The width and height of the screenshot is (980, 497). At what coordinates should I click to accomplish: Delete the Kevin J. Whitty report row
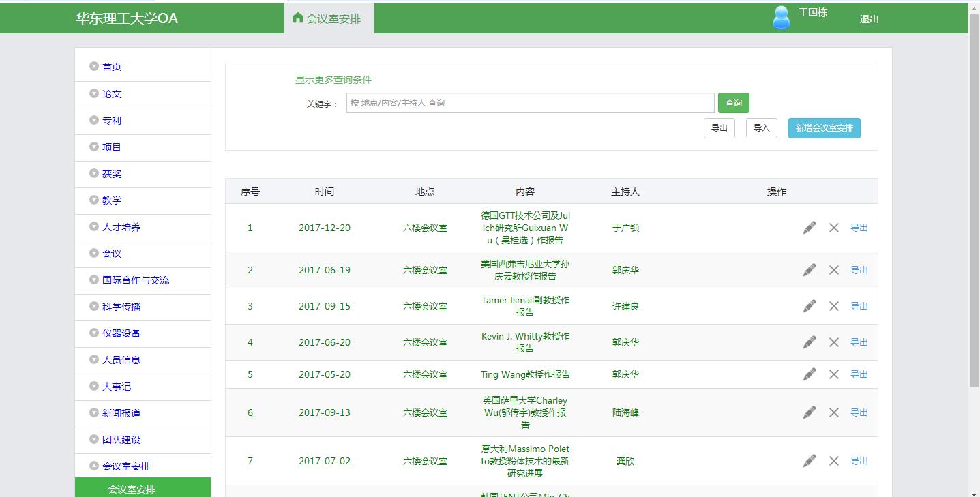point(833,342)
